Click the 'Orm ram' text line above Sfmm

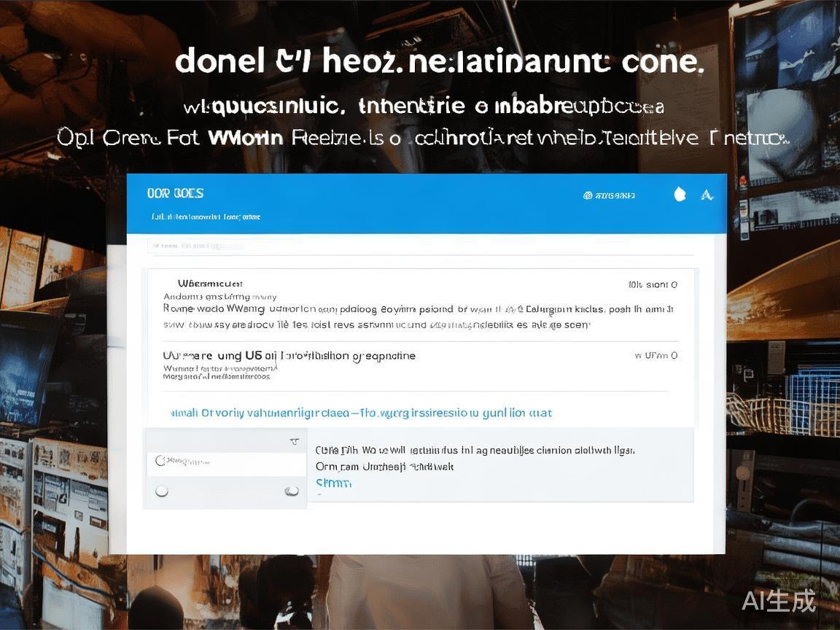coord(385,467)
